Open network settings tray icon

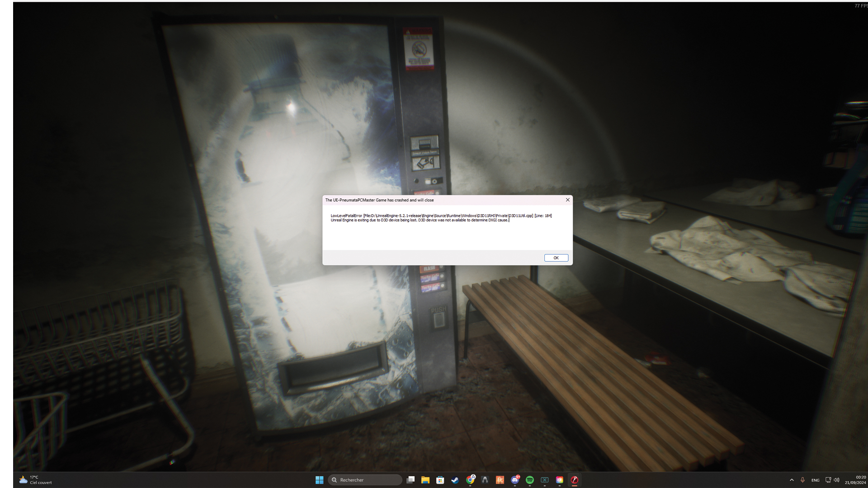(828, 480)
